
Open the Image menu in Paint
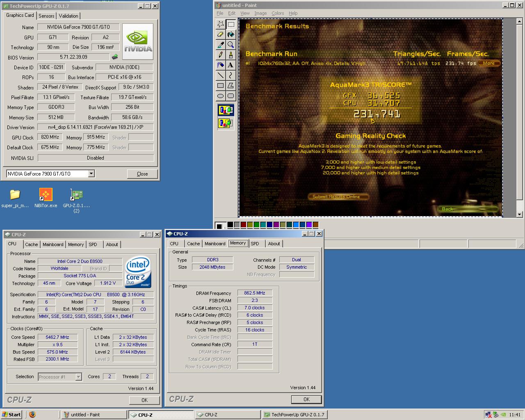[x=260, y=13]
